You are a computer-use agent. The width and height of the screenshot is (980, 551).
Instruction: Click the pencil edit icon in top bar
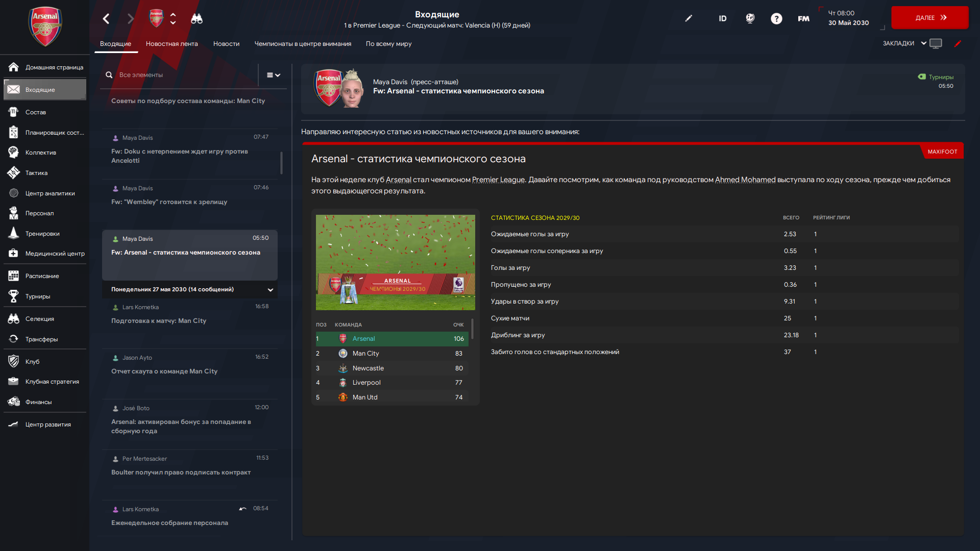[689, 18]
